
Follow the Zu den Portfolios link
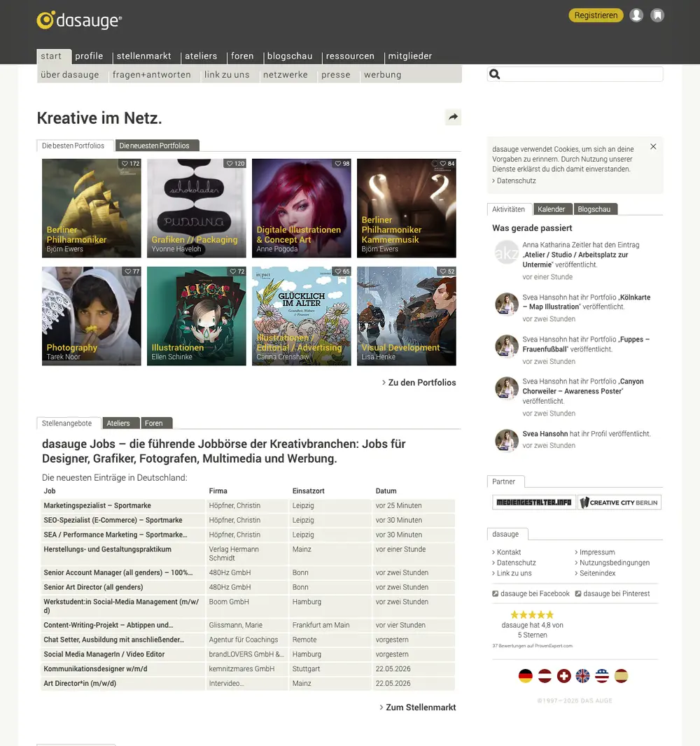click(x=419, y=383)
